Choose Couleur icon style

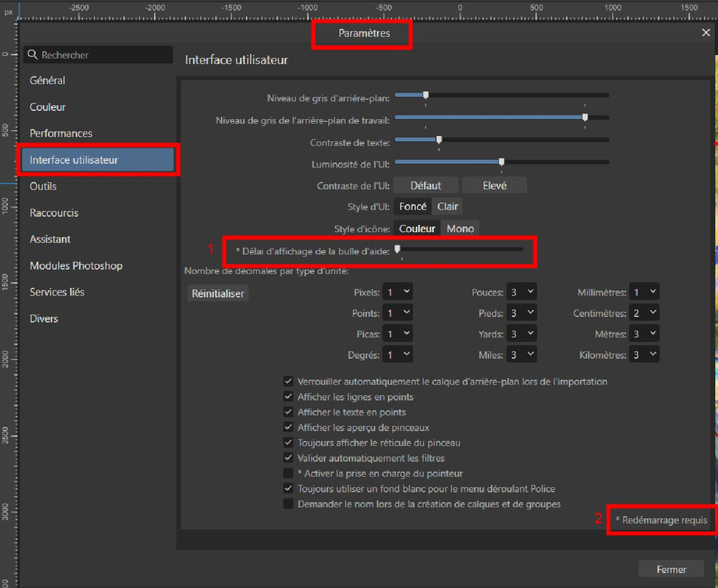coord(417,229)
